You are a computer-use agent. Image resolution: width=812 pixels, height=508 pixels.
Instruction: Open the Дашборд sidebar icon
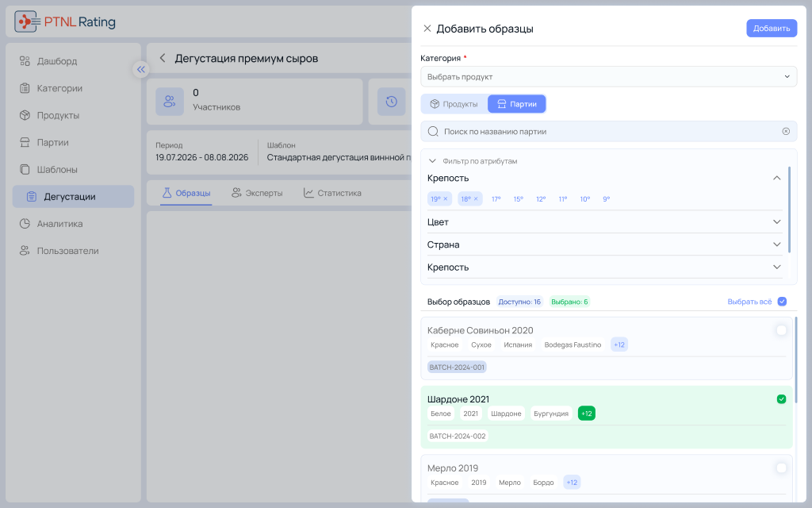click(x=25, y=61)
